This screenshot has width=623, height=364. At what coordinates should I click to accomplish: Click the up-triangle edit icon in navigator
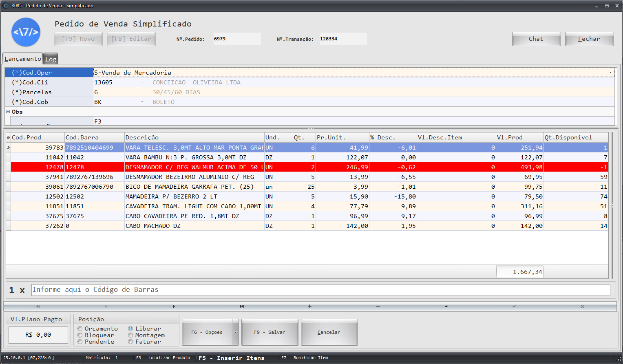point(446,306)
